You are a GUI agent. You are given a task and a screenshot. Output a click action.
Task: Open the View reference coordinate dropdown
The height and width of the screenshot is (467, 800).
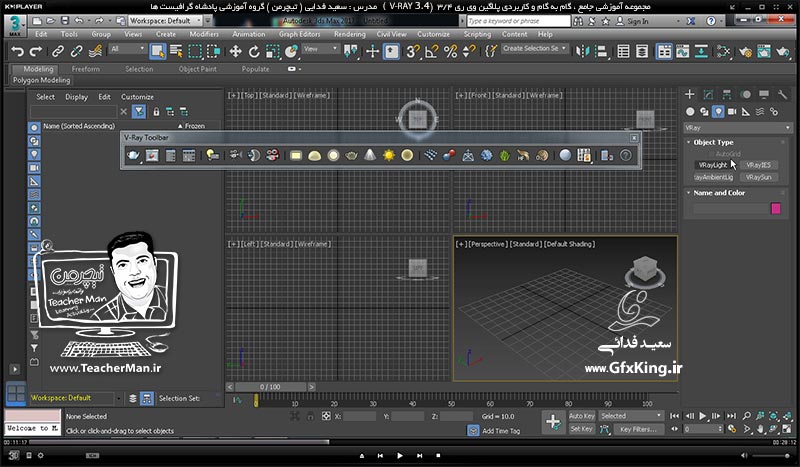320,49
